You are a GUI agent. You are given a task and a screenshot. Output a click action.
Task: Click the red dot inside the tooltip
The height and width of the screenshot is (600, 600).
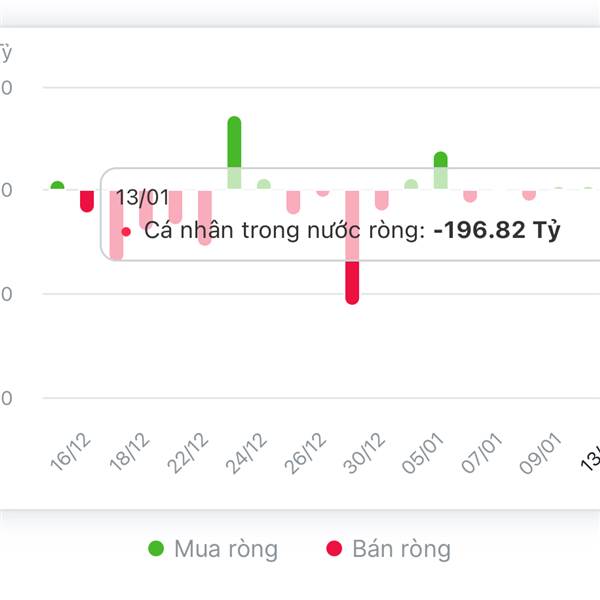click(x=126, y=231)
